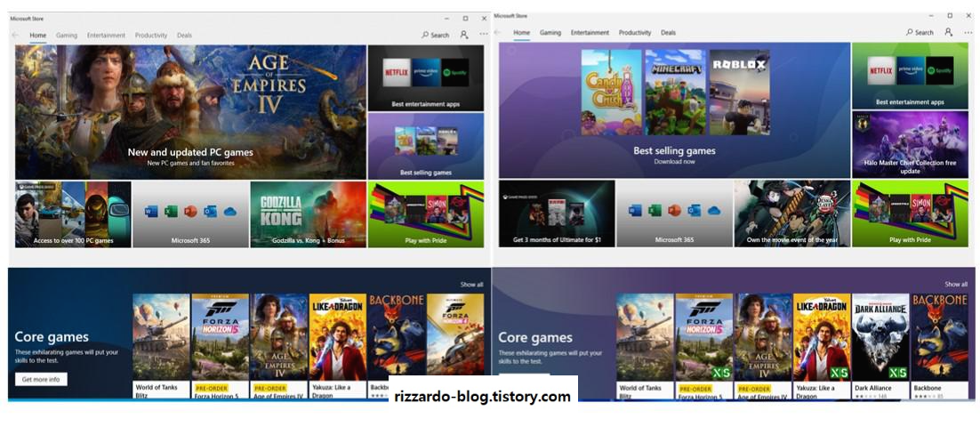The width and height of the screenshot is (980, 427).
Task: Select Productivity tab in left window
Action: (x=151, y=36)
